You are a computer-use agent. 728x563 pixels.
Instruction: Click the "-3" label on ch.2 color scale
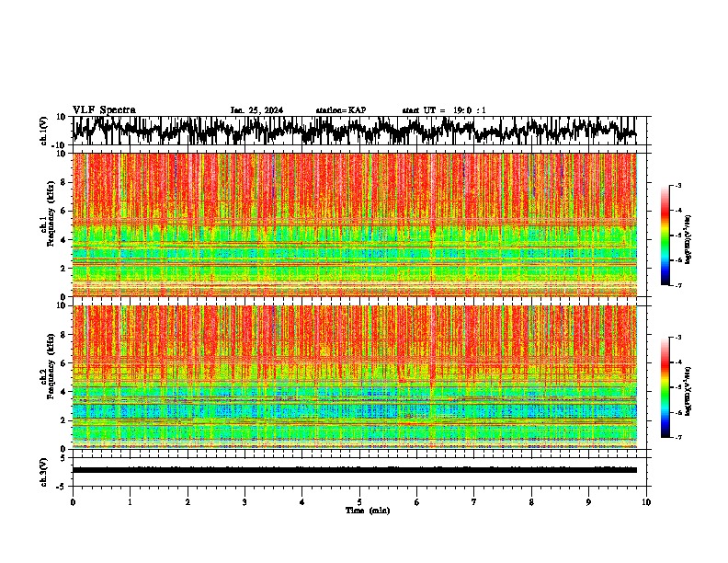point(677,338)
